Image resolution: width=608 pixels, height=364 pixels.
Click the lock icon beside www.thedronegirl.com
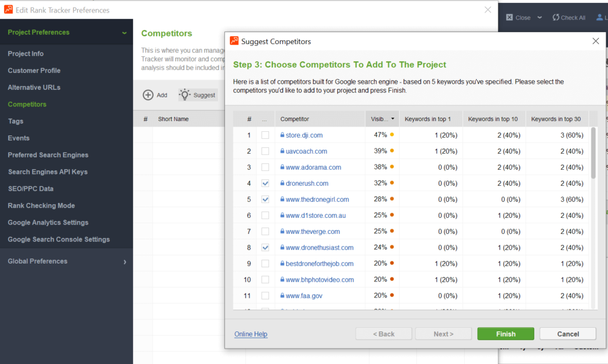(x=282, y=200)
